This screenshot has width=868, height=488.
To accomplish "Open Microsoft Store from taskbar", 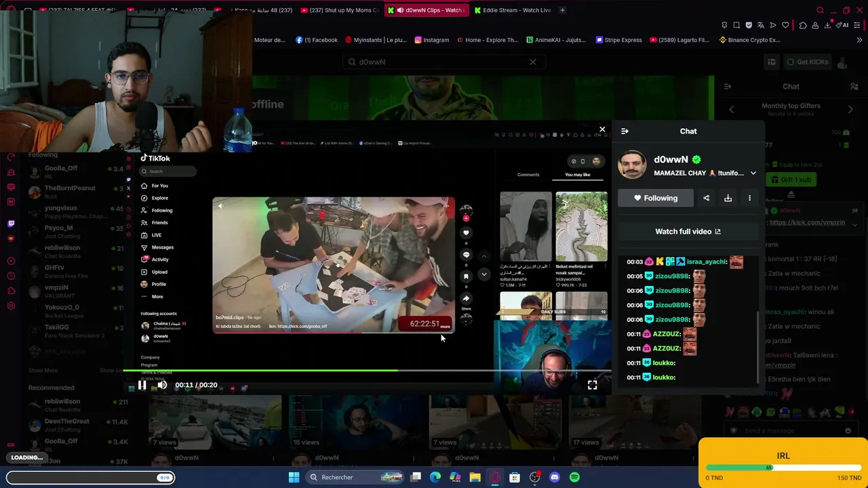I will (515, 477).
